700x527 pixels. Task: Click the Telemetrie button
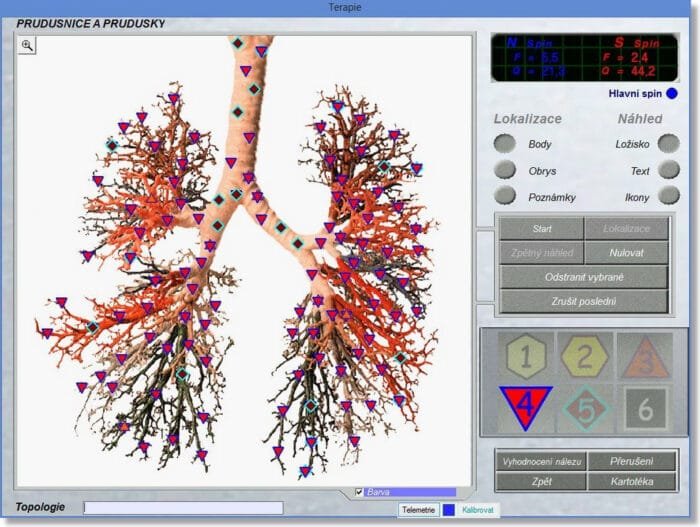418,510
